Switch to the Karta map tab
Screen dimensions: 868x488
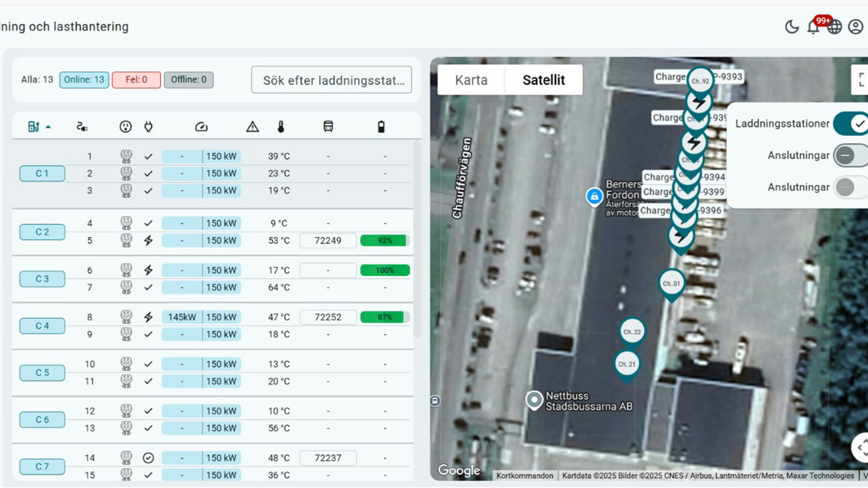pos(471,80)
